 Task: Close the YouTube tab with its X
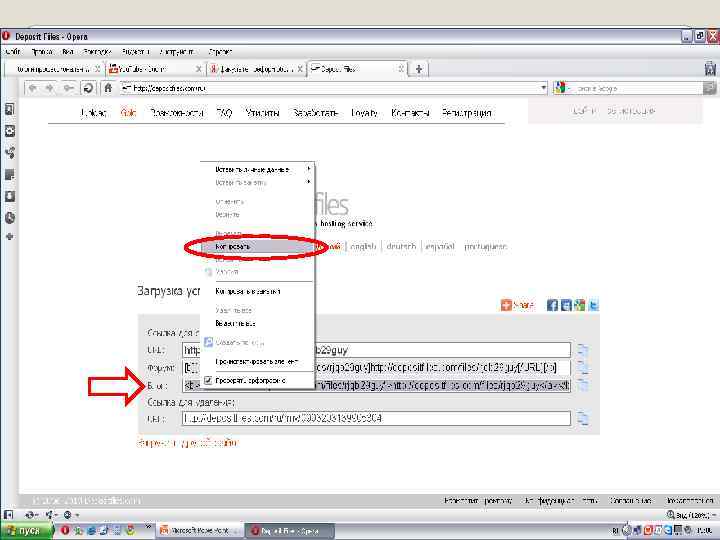point(198,69)
